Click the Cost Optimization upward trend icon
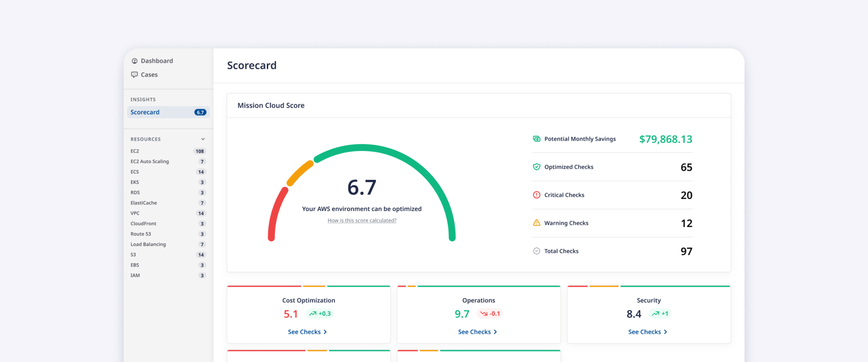 point(313,313)
